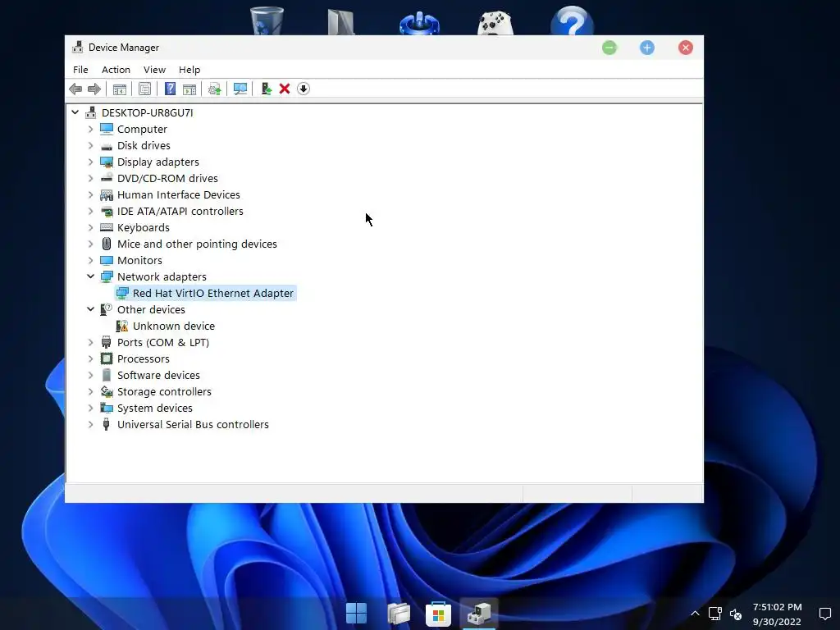The image size is (840, 630).
Task: Expand the Ports (COM & LPT) category
Action: point(90,342)
